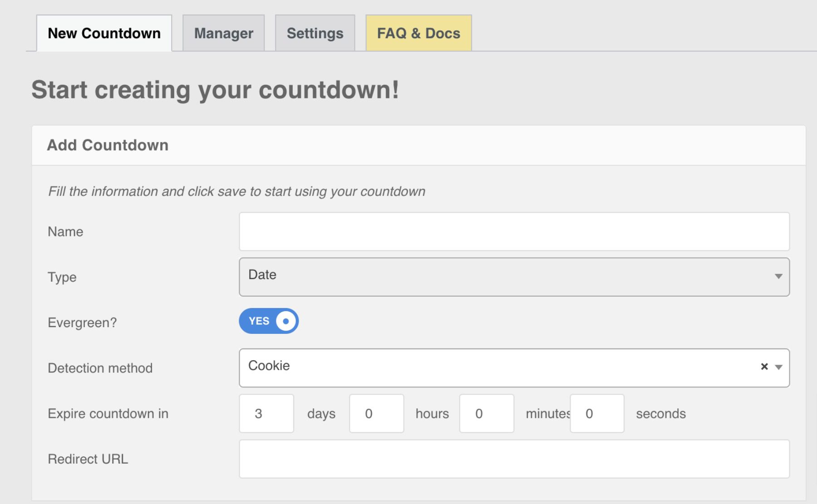
Task: Click the hours field showing 0
Action: pyautogui.click(x=376, y=413)
